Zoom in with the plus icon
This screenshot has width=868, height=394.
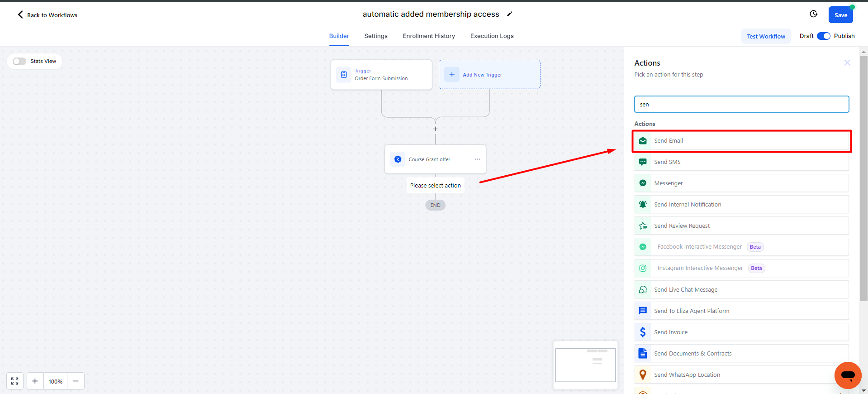[35, 381]
